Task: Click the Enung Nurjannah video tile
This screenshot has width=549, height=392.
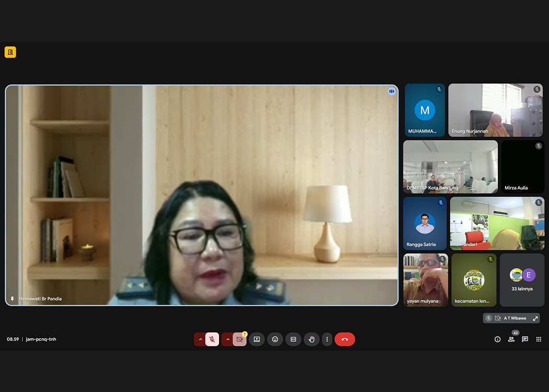Action: pyautogui.click(x=495, y=110)
